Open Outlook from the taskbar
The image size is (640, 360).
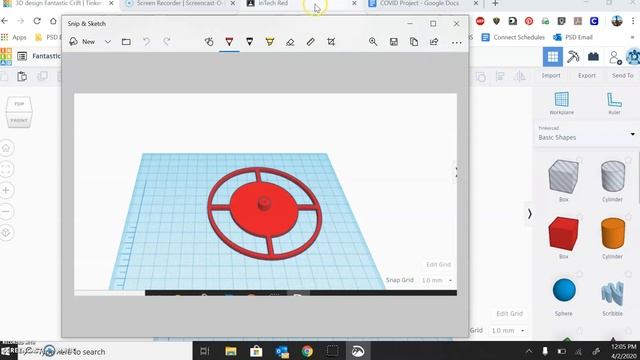(282, 351)
